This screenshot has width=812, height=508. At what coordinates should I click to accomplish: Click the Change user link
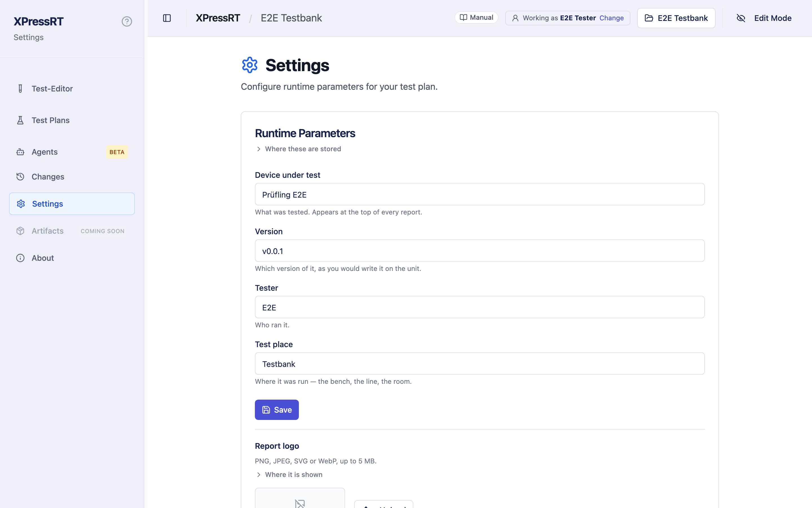[611, 18]
